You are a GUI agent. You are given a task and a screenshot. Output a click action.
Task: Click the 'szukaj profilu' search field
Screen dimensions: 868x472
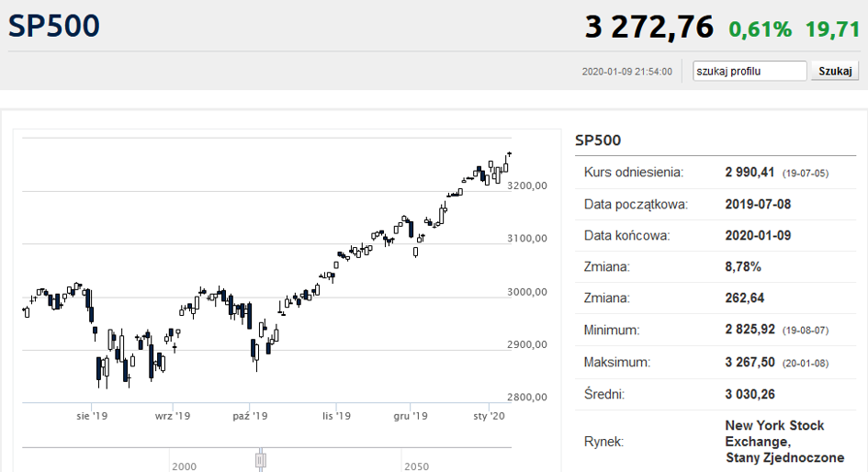tap(750, 72)
